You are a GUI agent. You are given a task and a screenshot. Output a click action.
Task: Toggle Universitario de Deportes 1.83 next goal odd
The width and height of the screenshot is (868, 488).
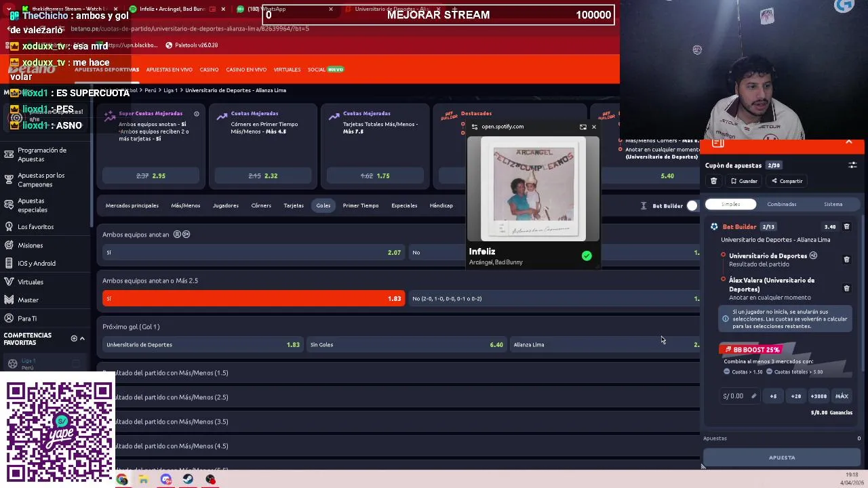(x=203, y=344)
